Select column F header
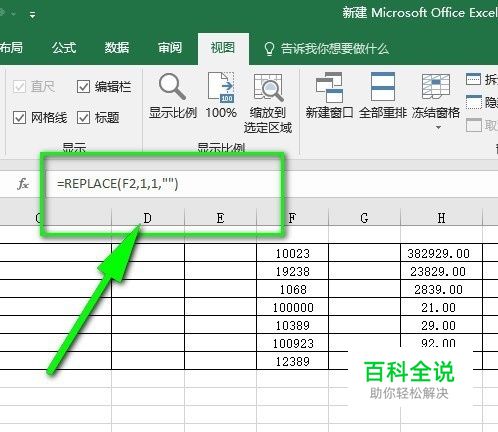The width and height of the screenshot is (498, 432). click(292, 218)
